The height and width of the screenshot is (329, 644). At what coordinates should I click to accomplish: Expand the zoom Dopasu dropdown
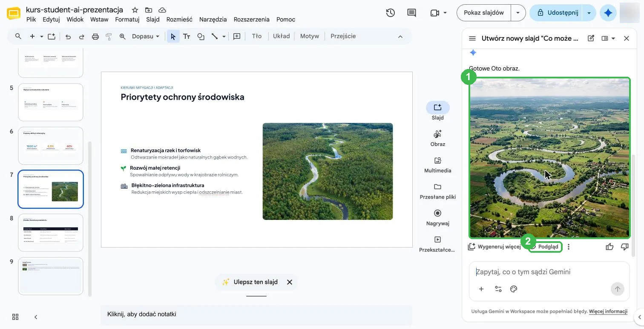click(146, 37)
